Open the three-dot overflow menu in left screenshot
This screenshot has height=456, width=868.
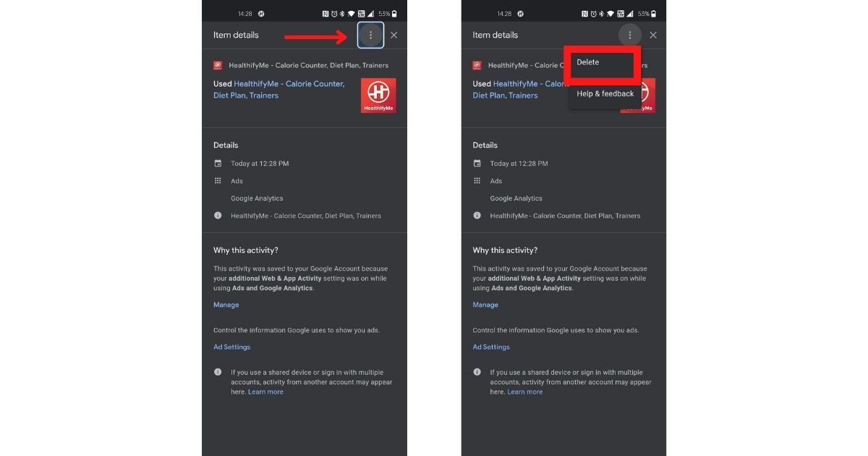370,35
